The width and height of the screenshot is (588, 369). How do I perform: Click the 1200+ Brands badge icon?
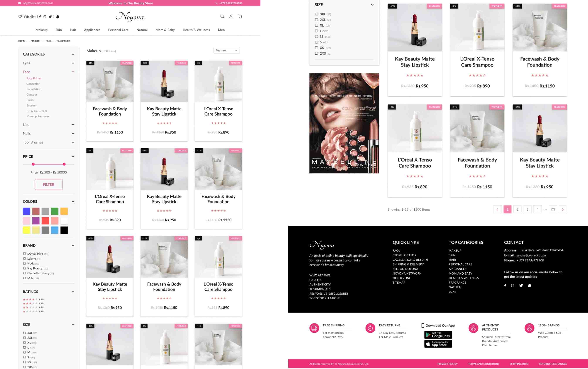[x=529, y=328]
